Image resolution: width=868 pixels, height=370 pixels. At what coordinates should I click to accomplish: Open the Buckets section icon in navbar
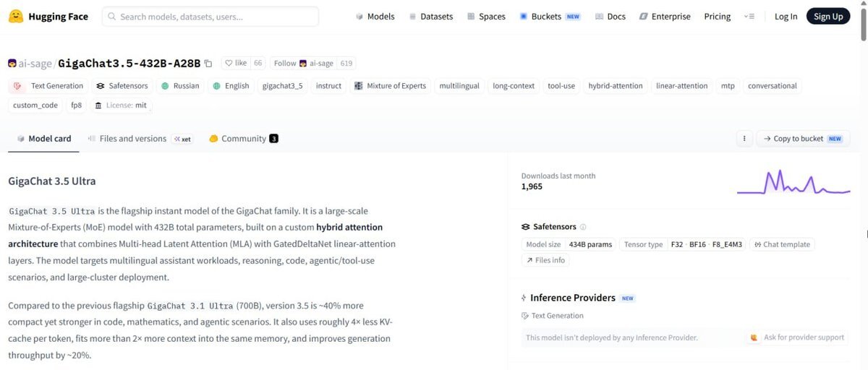tap(523, 17)
